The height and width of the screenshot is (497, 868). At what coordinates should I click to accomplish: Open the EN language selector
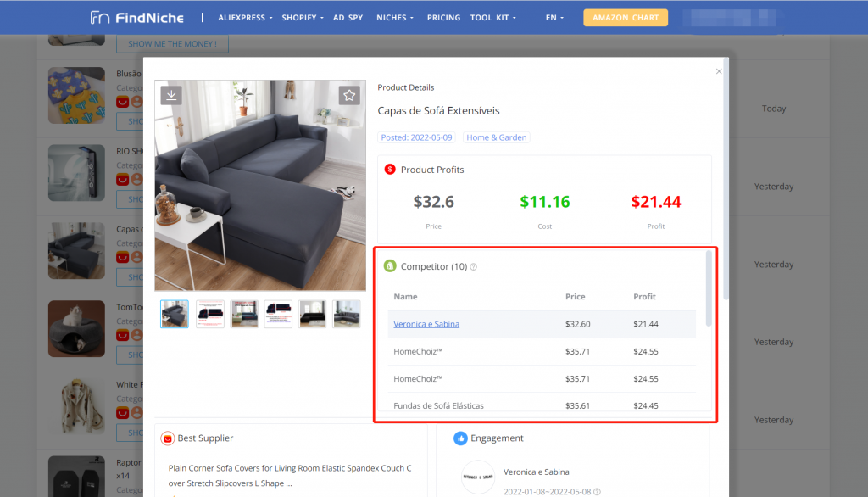(554, 18)
